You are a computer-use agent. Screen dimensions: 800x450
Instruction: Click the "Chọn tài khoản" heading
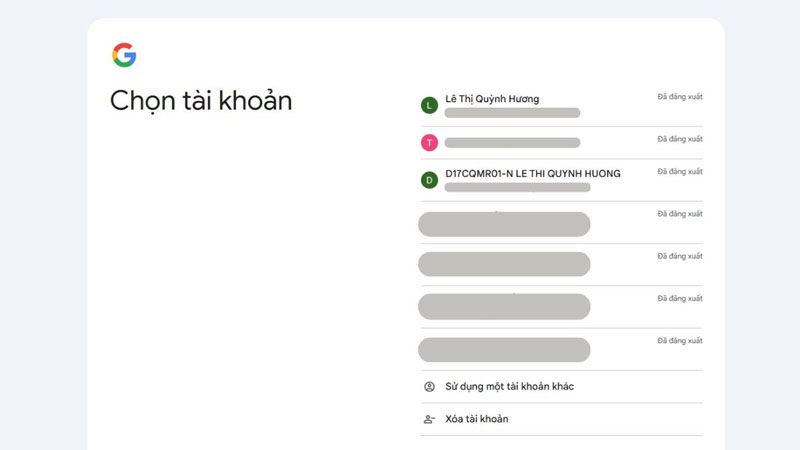tap(201, 101)
